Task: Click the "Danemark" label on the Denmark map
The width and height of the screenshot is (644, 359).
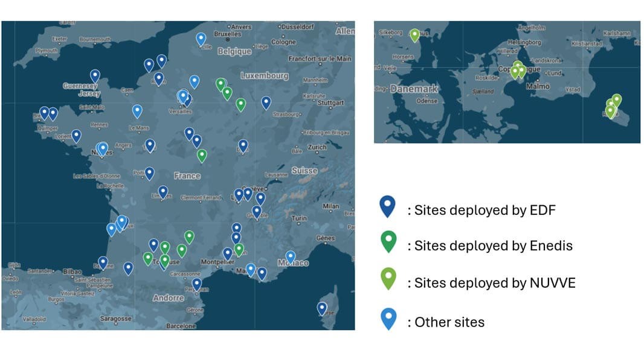Action: [x=414, y=89]
